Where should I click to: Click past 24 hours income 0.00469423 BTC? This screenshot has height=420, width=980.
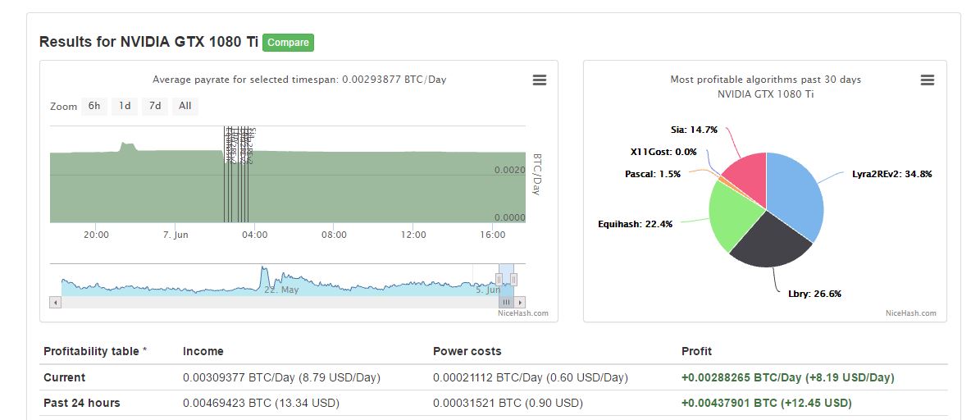coord(262,403)
